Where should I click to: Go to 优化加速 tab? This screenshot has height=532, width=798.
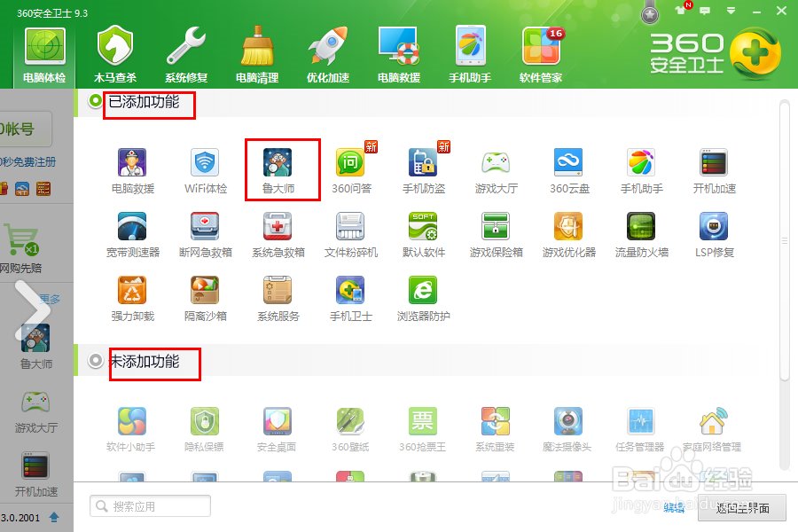coord(328,55)
